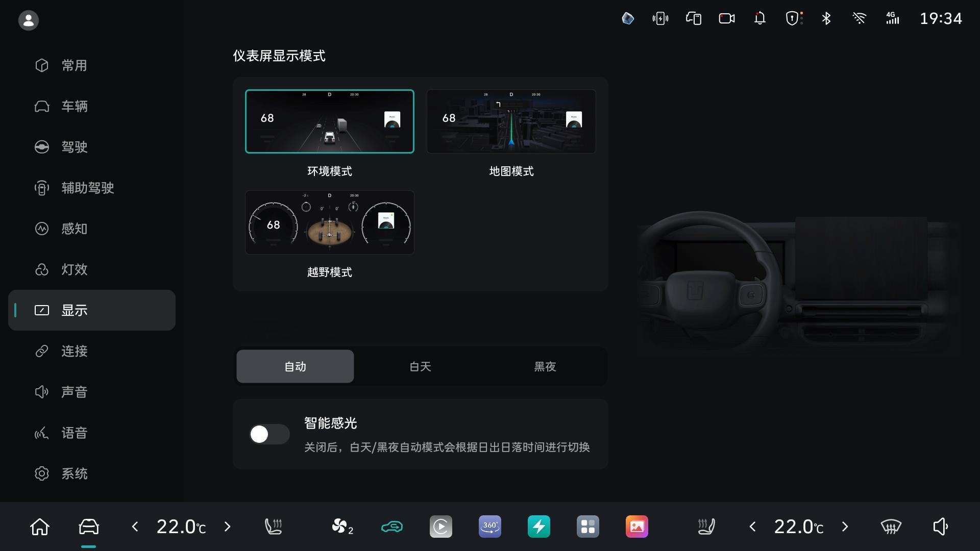
Task: Increase left temperature with right arrow
Action: click(x=227, y=527)
